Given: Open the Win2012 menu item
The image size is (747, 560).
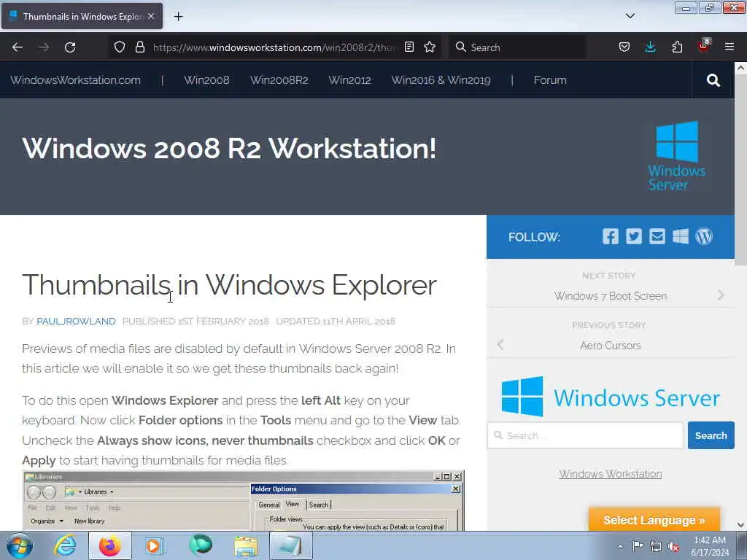Looking at the screenshot, I should (x=349, y=80).
